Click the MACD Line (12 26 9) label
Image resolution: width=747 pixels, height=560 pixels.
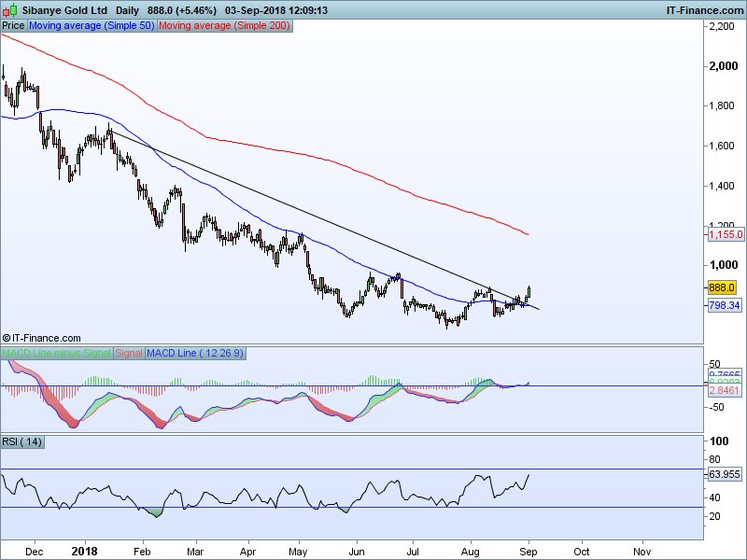click(x=195, y=354)
